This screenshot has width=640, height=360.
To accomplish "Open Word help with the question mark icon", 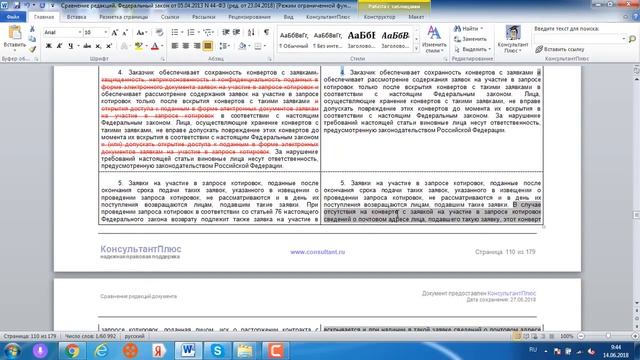I will [636, 17].
